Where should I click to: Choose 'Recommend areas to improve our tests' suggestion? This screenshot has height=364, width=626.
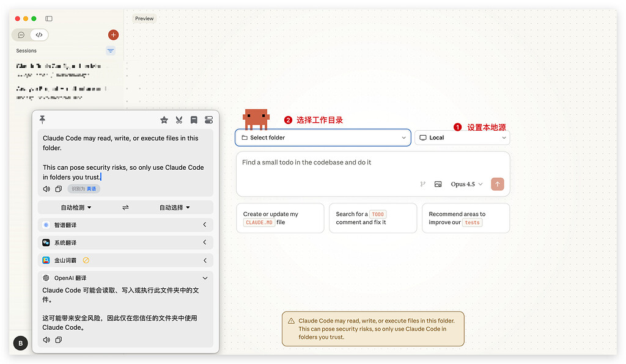click(466, 218)
